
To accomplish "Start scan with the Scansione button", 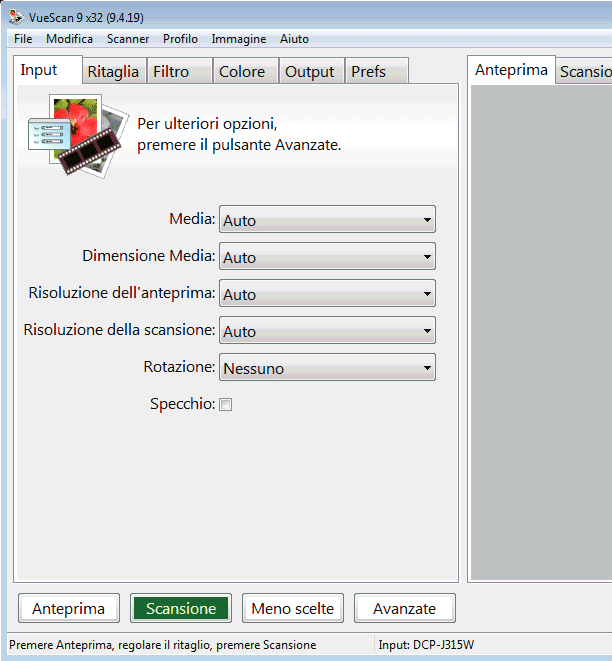I will [180, 608].
